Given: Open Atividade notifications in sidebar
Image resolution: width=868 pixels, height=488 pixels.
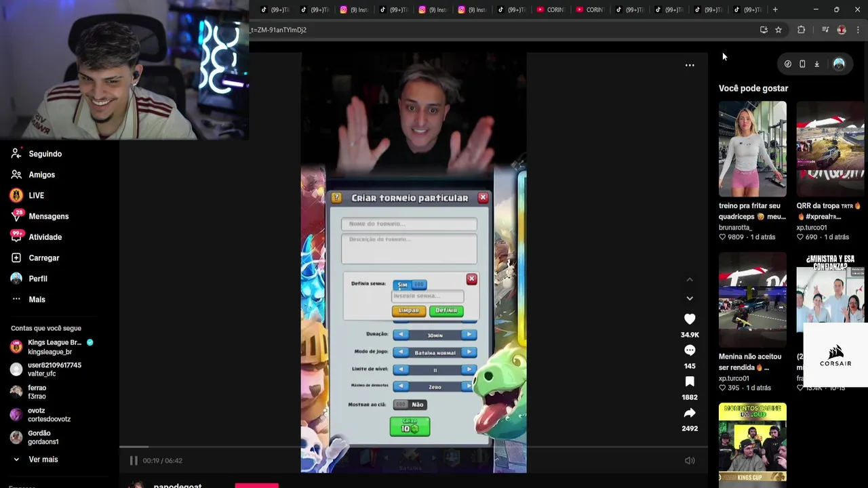Looking at the screenshot, I should (x=37, y=237).
